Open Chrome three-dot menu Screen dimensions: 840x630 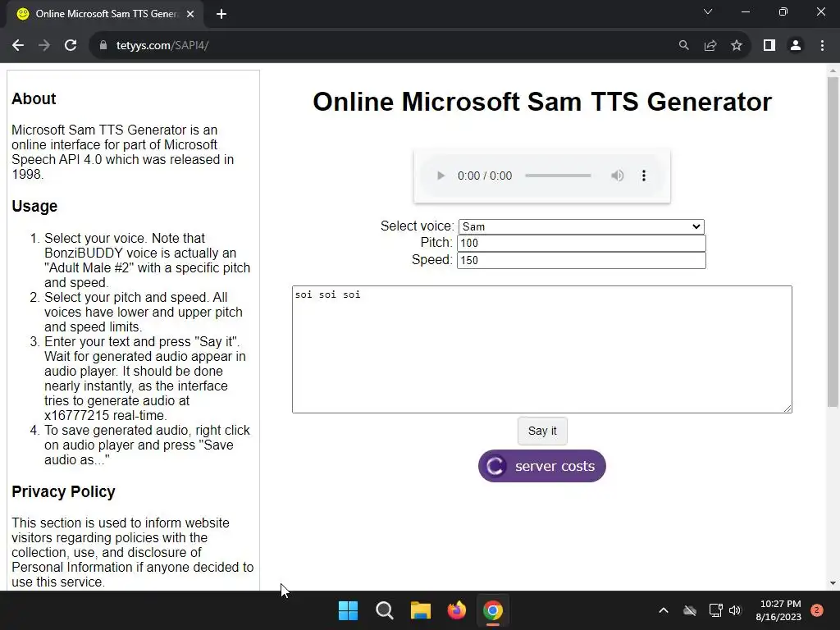click(822, 46)
